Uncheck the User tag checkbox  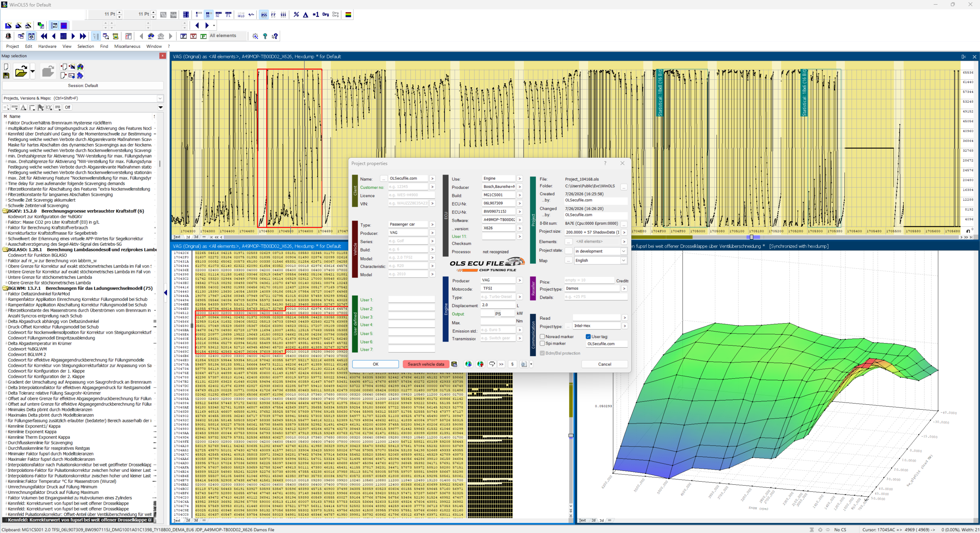[x=588, y=337]
